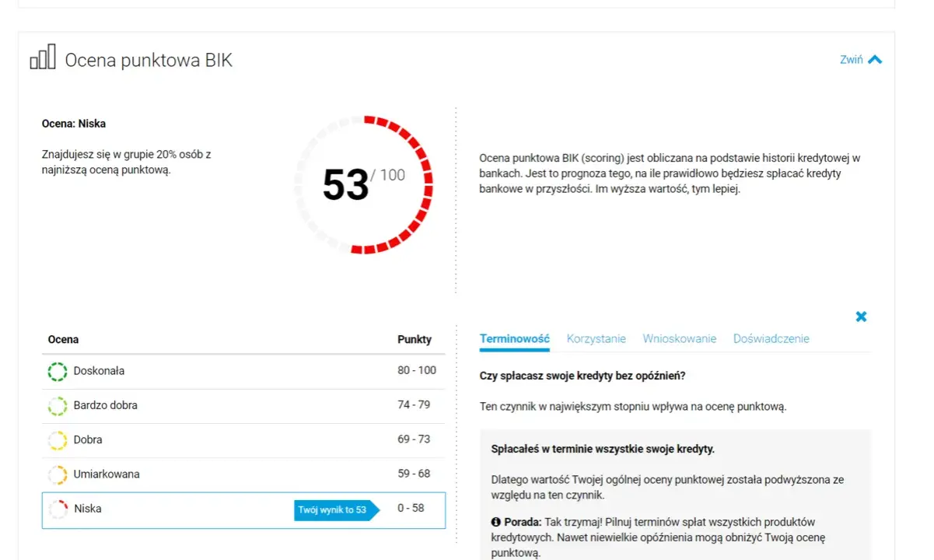Click the light green circle icon for Bardzo dobra

pos(58,406)
